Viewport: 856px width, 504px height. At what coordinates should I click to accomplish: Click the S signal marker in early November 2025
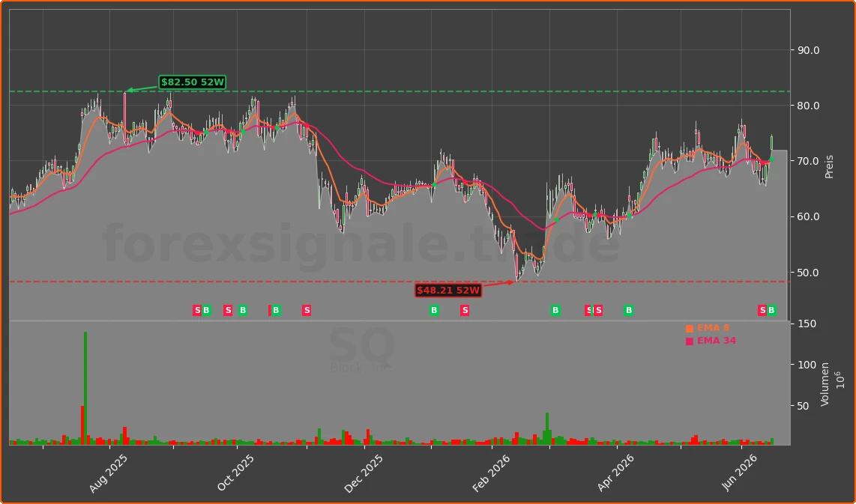307,310
